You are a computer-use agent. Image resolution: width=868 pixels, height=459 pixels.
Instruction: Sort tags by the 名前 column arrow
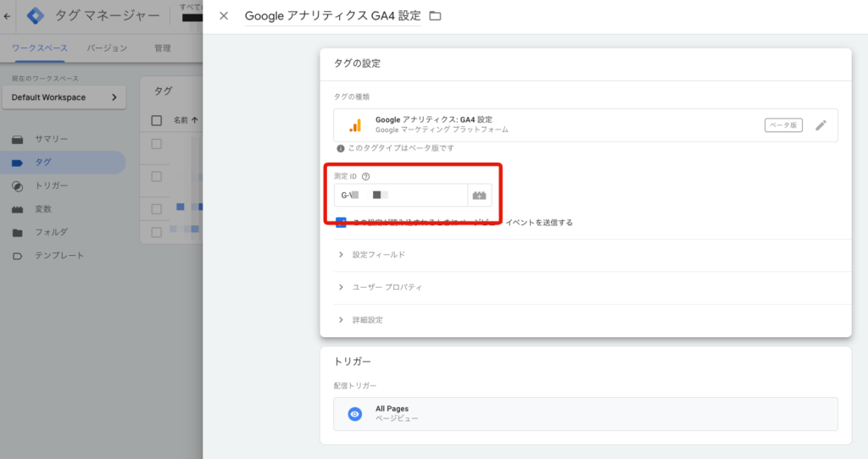[194, 120]
